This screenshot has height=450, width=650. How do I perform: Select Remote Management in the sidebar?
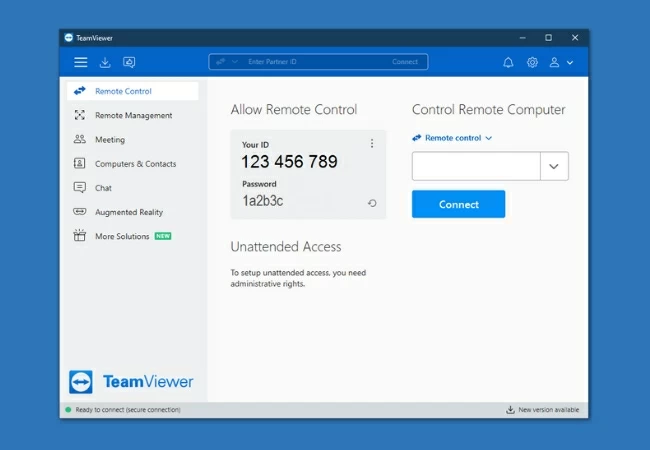(133, 116)
